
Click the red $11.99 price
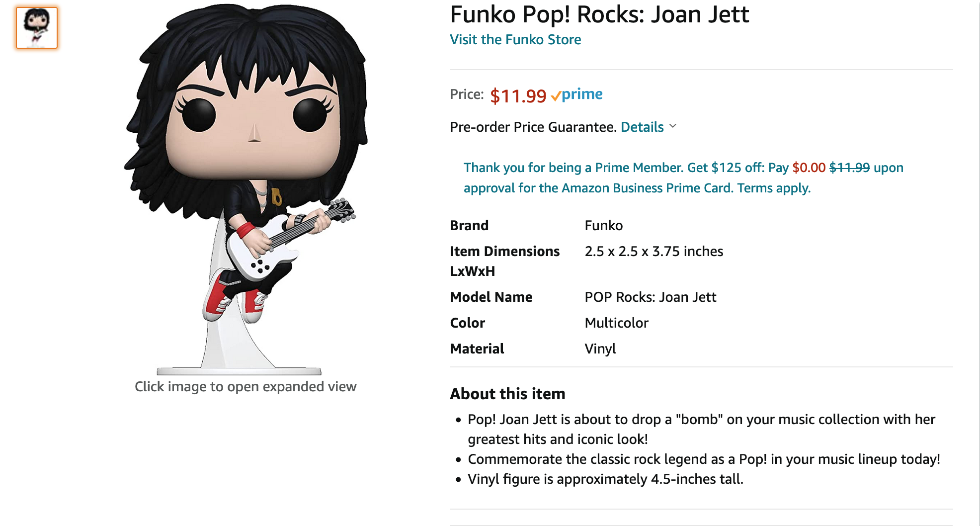(x=517, y=96)
